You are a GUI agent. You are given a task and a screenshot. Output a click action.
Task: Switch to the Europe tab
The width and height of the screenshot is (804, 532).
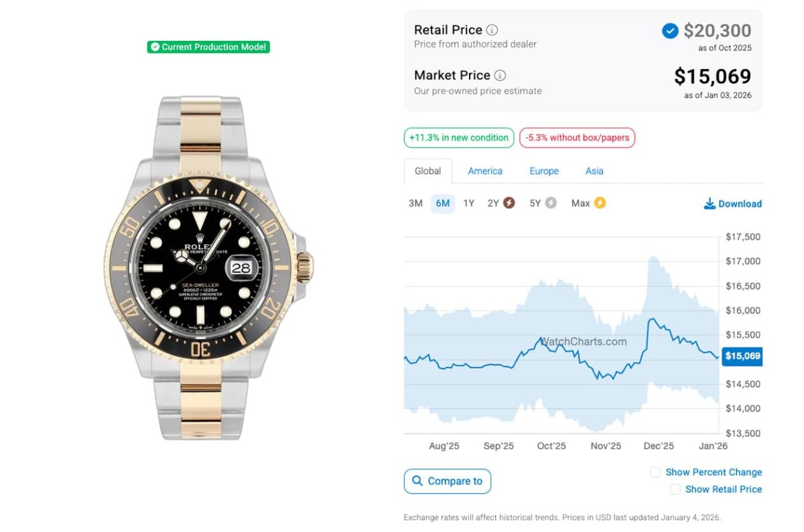[544, 171]
